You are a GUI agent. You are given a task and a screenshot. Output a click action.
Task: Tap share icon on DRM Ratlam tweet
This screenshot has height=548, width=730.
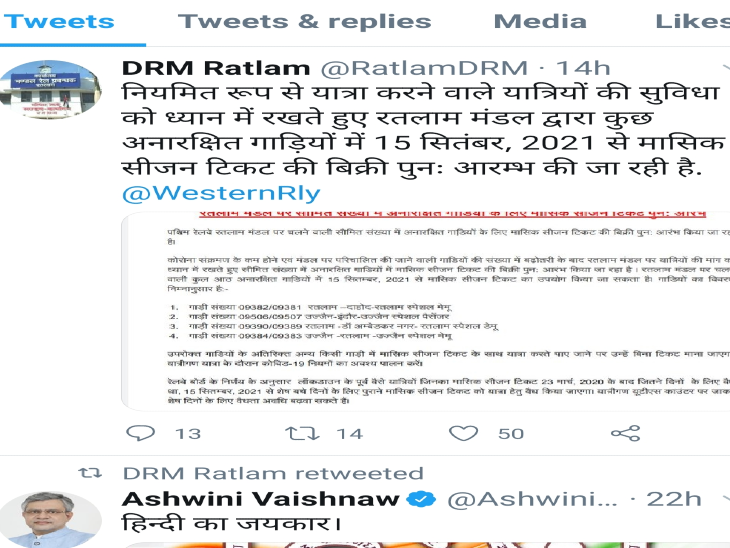tap(626, 433)
